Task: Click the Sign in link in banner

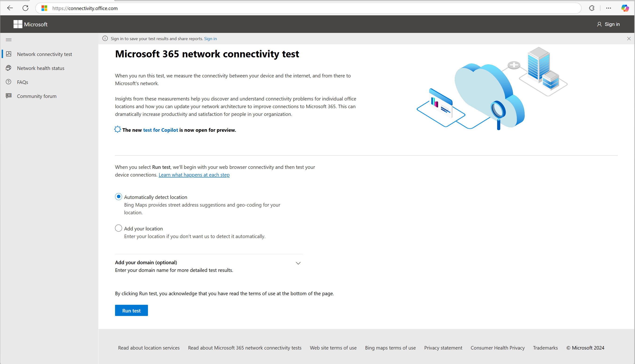Action: pyautogui.click(x=210, y=38)
